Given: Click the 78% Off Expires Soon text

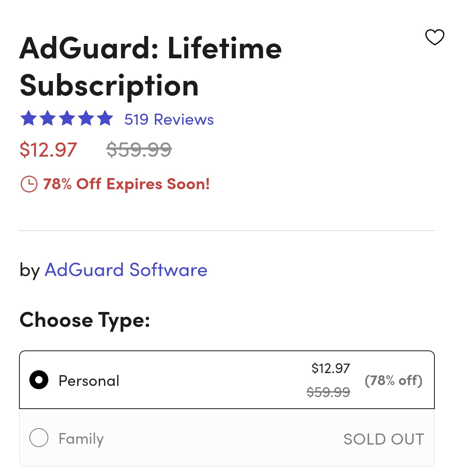Looking at the screenshot, I should click(126, 184).
